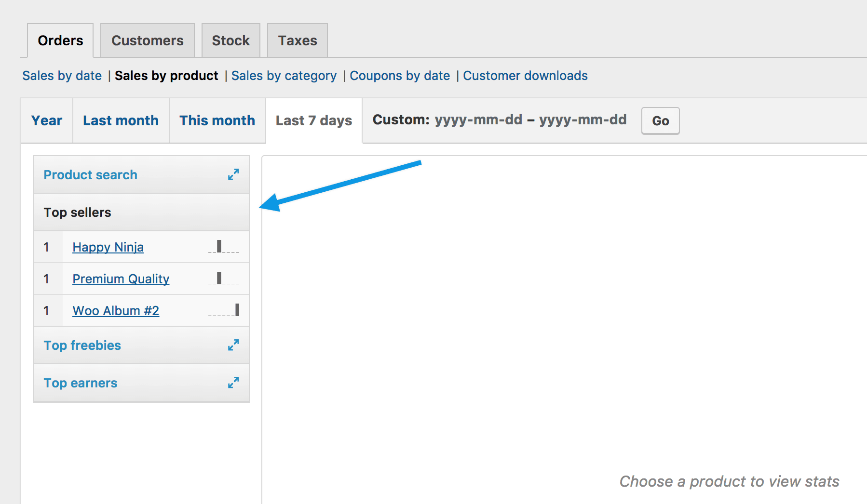Expand the Product search section
Image resolution: width=867 pixels, height=504 pixels.
(91, 175)
